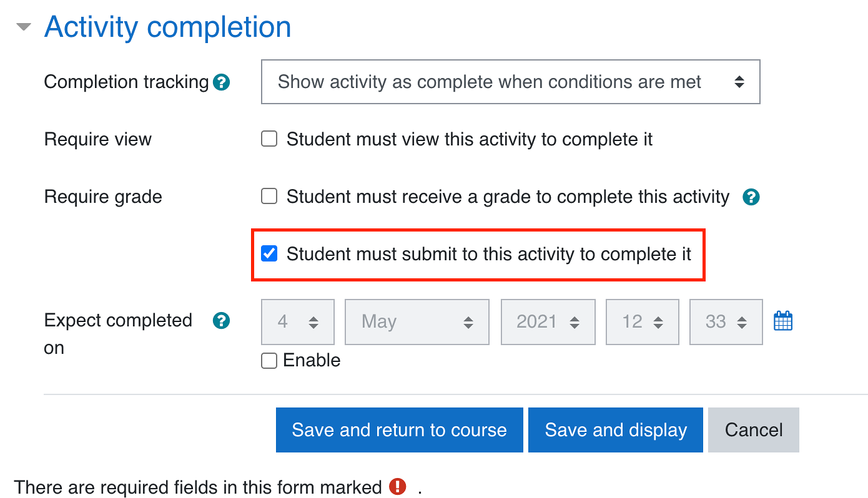This screenshot has width=868, height=498.
Task: Open the year dropdown showing 2021
Action: tap(548, 322)
